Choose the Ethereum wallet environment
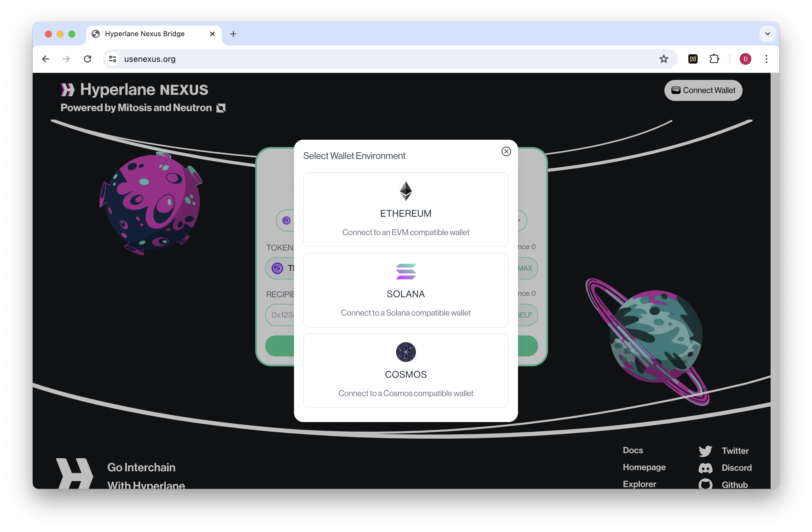This screenshot has height=532, width=812. [406, 209]
